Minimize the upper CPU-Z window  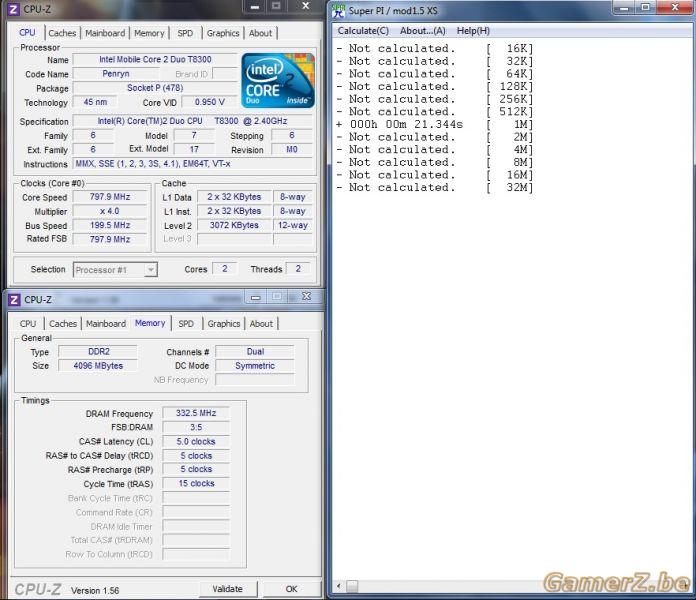click(x=254, y=6)
